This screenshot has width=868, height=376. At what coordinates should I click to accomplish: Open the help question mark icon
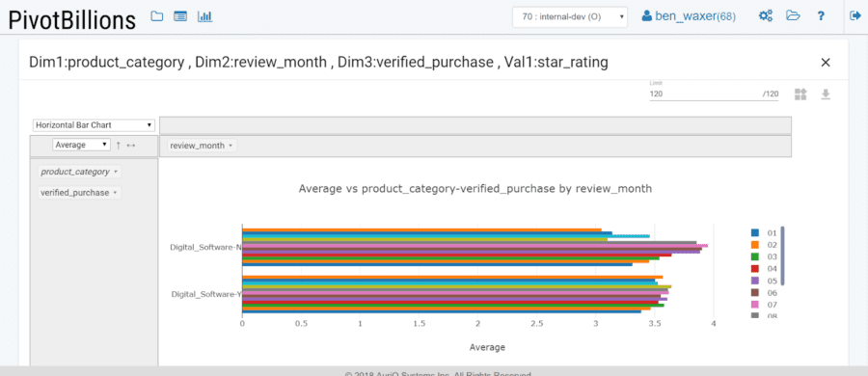pos(822,16)
